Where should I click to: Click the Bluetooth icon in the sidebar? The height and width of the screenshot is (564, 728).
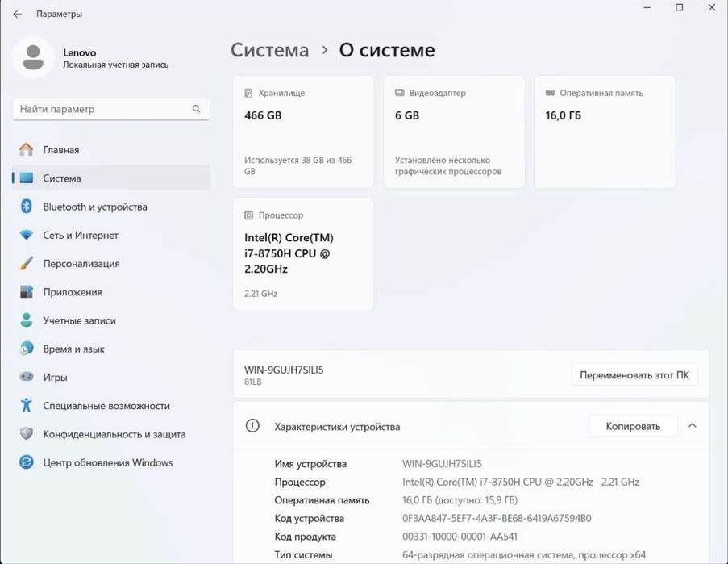pos(27,207)
